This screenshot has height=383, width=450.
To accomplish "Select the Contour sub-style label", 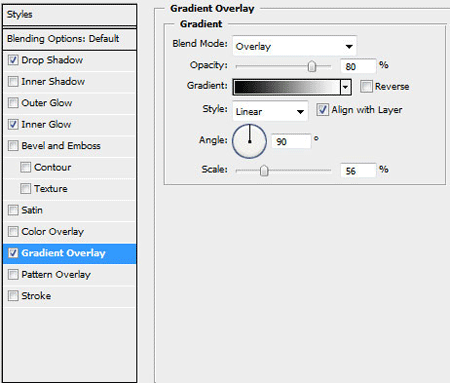I will [x=53, y=167].
